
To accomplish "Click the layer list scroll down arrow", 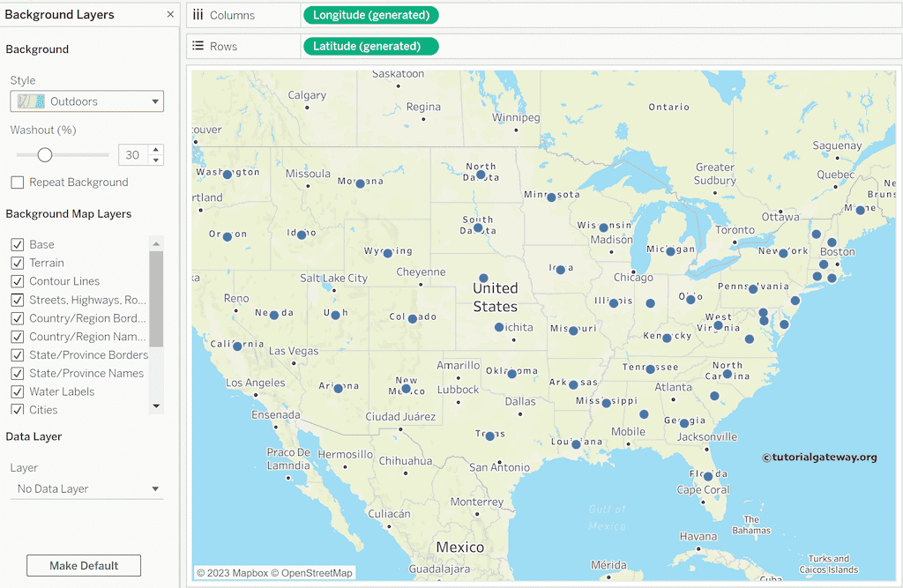I will [x=156, y=406].
